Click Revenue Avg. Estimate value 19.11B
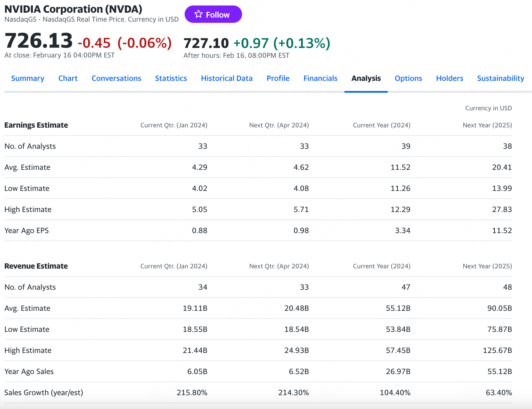The width and height of the screenshot is (532, 409). coord(195,308)
